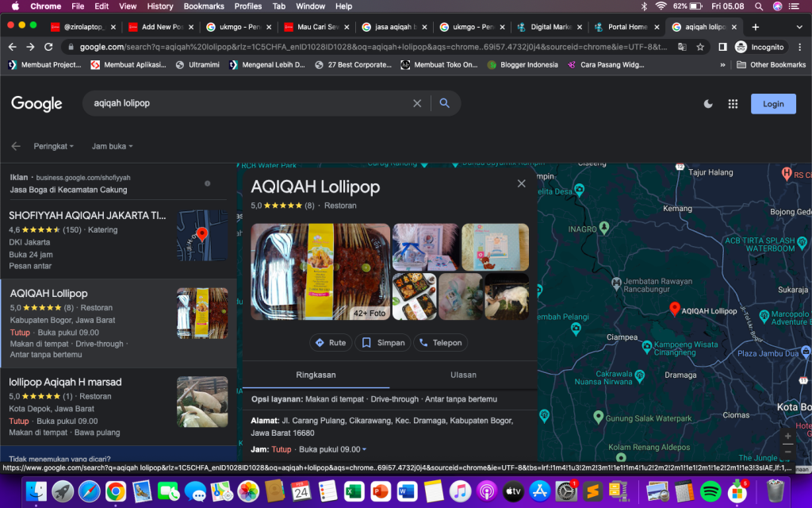Switch to the Ulasan tab

[x=463, y=375]
